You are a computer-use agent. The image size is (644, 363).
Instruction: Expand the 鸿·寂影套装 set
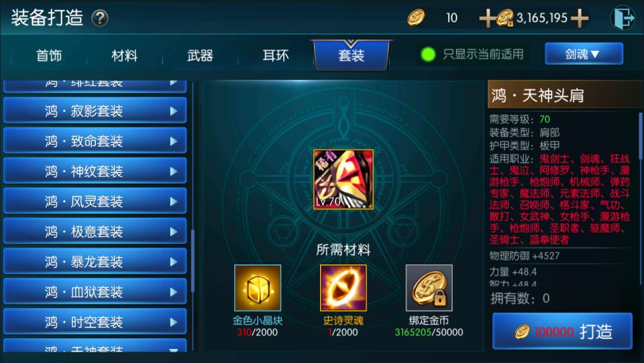coord(95,111)
